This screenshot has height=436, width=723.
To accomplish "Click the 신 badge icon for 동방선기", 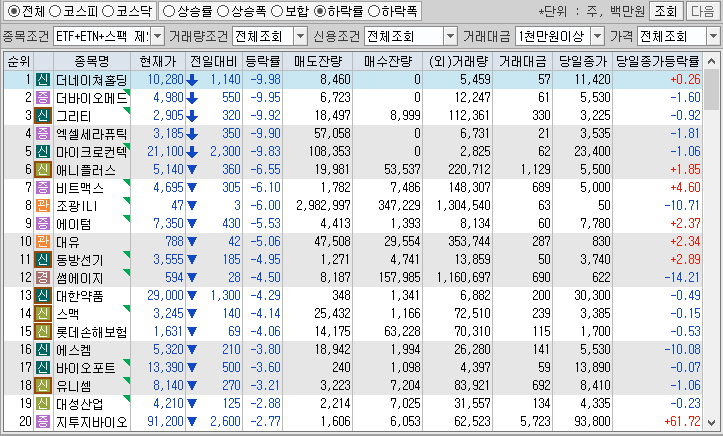I will tap(43, 259).
